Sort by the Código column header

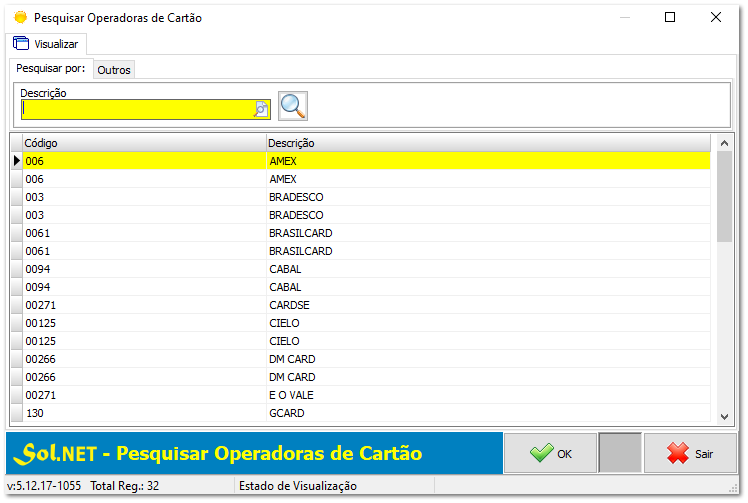coord(144,143)
